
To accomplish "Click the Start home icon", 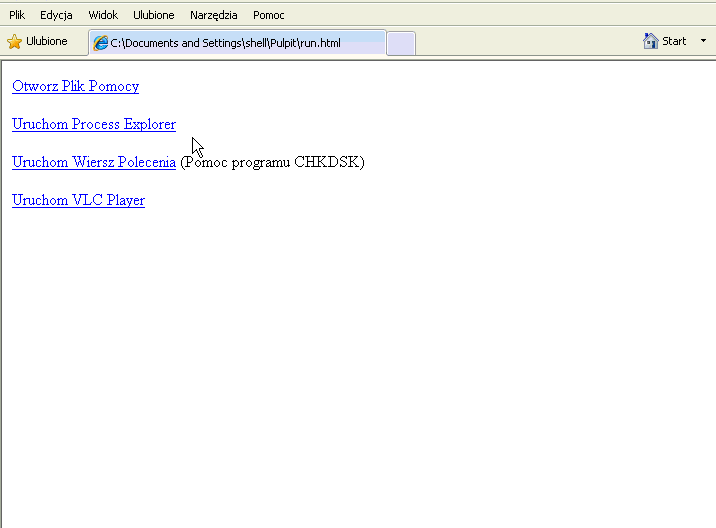I will tap(650, 41).
